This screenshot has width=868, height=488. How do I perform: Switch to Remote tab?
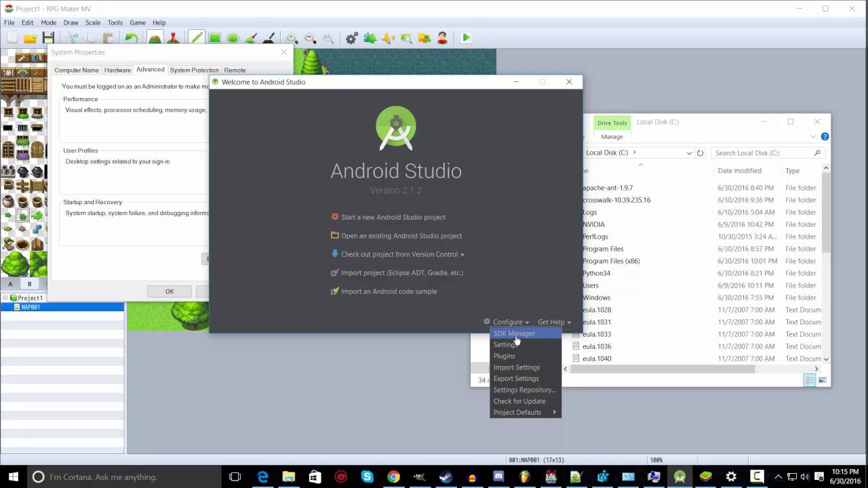(235, 70)
